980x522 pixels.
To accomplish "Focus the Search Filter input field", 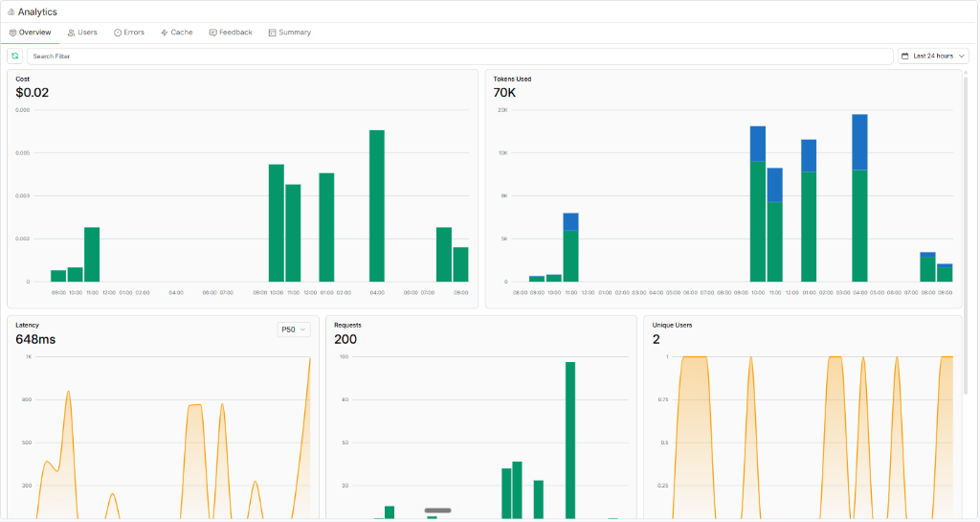I will 460,57.
